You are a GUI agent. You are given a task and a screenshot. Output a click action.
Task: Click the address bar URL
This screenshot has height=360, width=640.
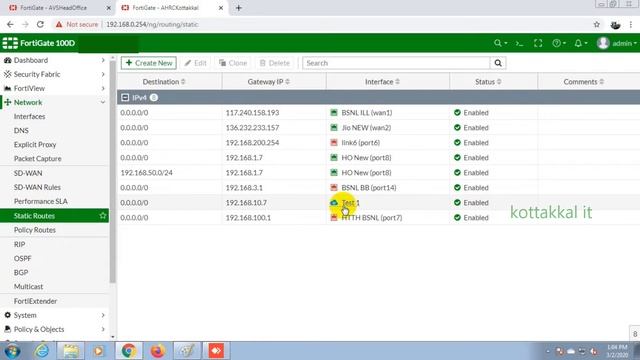click(x=152, y=24)
